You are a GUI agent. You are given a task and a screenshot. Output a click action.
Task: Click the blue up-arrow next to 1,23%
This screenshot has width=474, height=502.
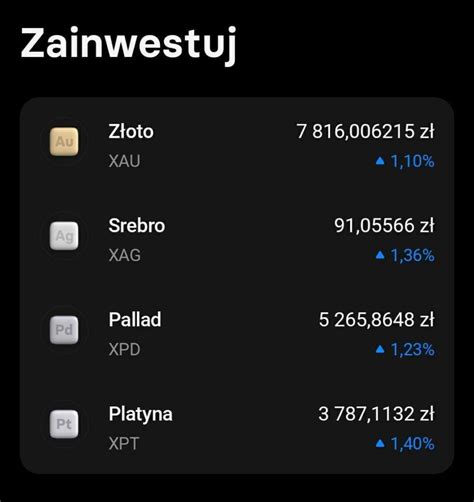tap(380, 350)
